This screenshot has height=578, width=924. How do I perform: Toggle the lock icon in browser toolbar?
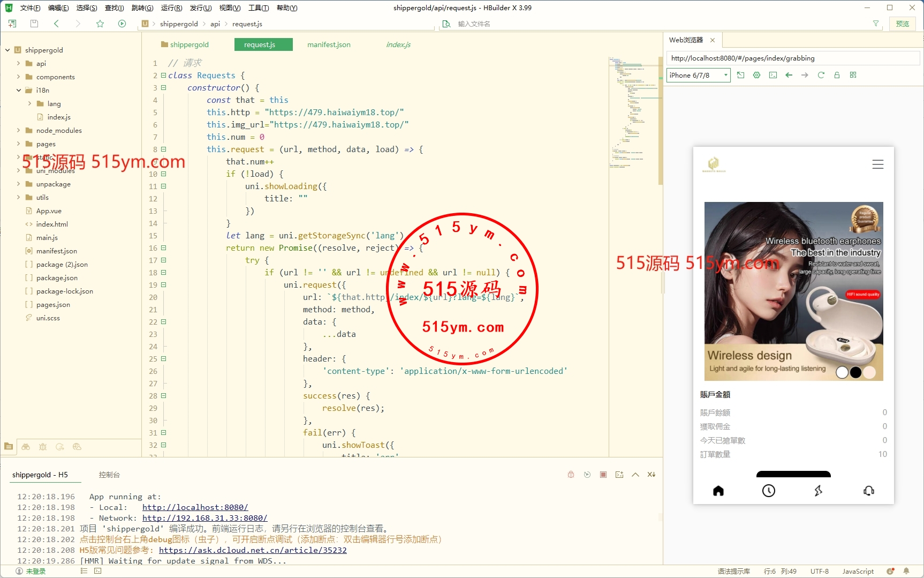(x=837, y=75)
